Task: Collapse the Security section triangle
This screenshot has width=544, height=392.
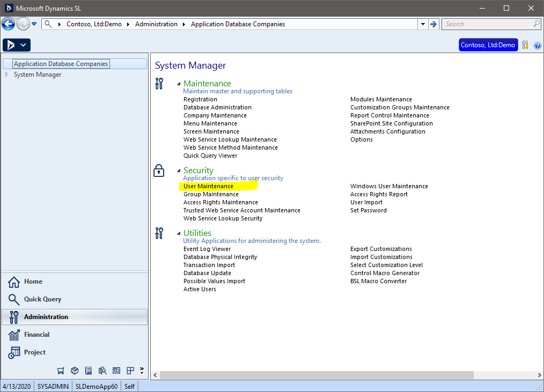Action: (178, 169)
